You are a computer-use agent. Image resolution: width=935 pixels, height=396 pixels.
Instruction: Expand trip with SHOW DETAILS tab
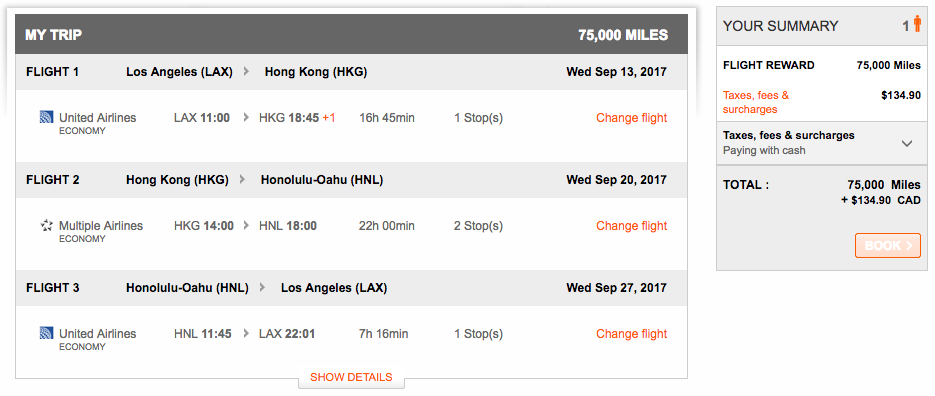(x=351, y=378)
